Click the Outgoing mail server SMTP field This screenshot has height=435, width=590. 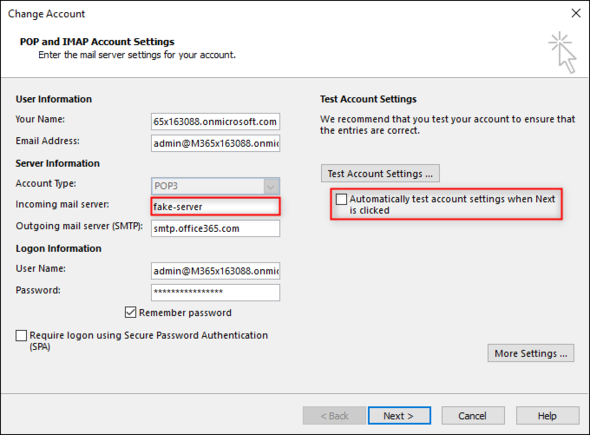(215, 228)
